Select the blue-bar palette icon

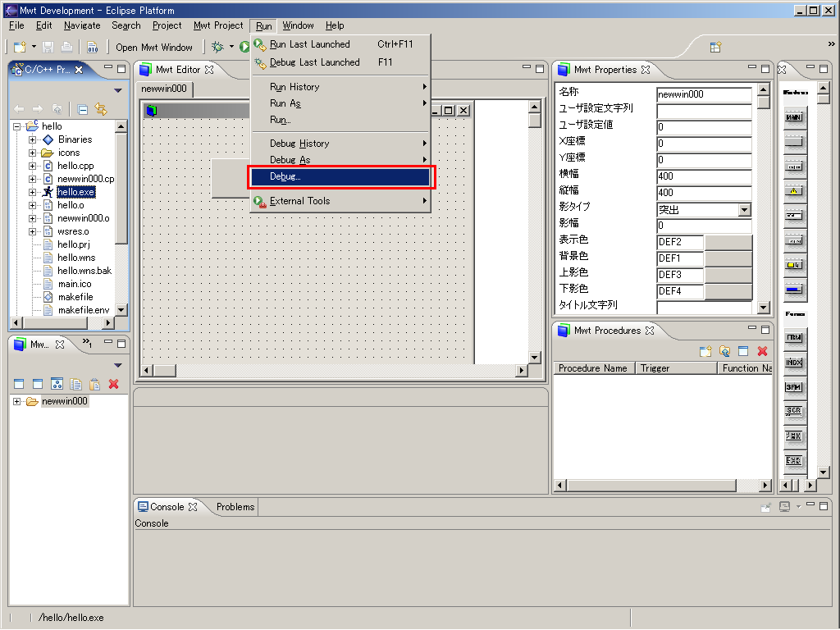(x=793, y=290)
